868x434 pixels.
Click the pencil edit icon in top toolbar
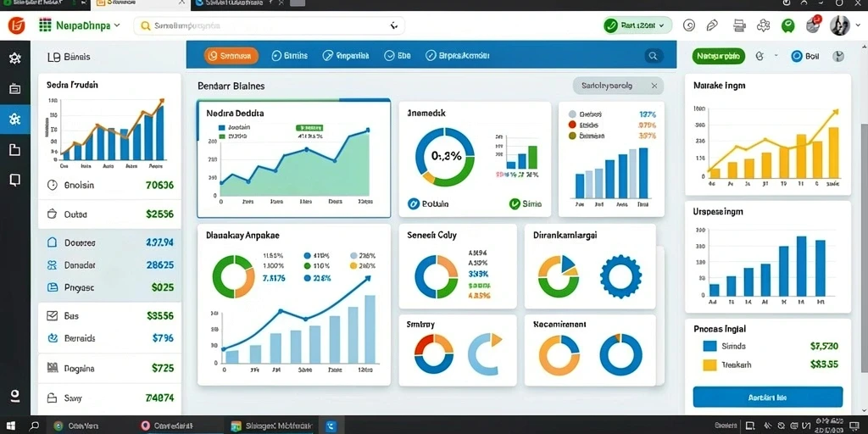point(712,25)
